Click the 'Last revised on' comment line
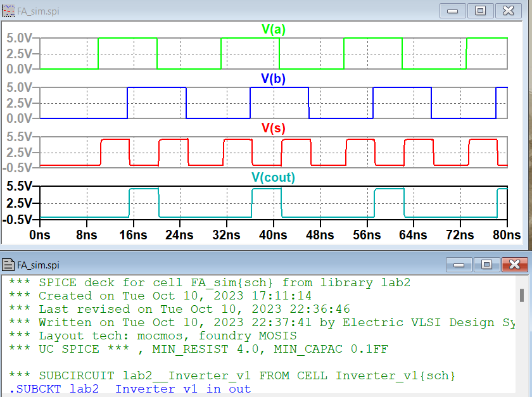Image resolution: width=532 pixels, height=397 pixels. [x=179, y=309]
